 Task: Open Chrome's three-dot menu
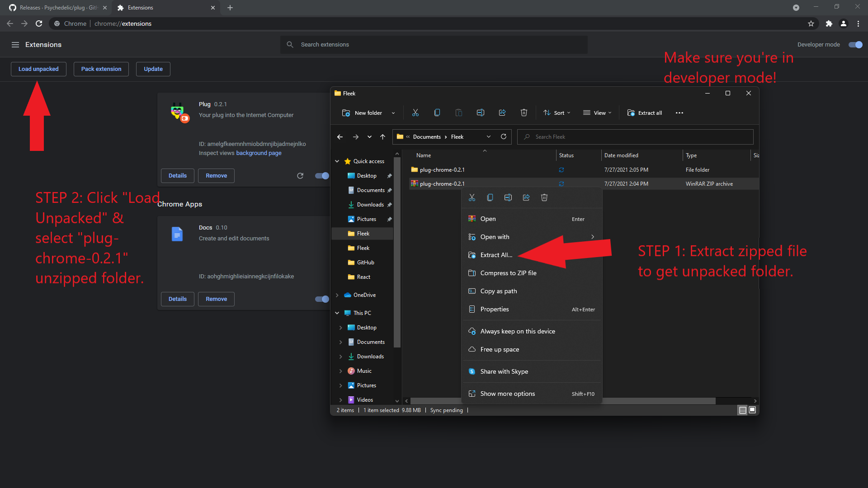tap(858, 23)
